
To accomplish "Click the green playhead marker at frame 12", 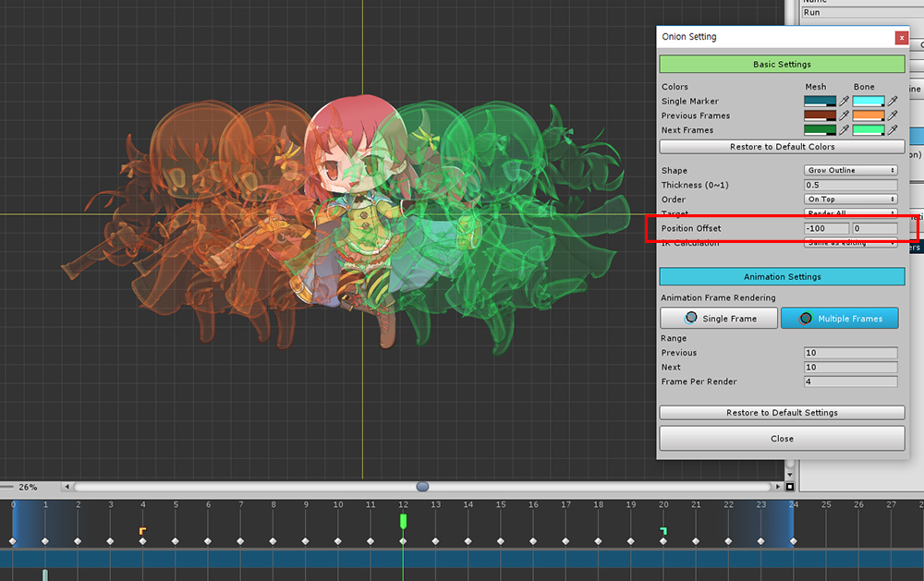I will (403, 522).
